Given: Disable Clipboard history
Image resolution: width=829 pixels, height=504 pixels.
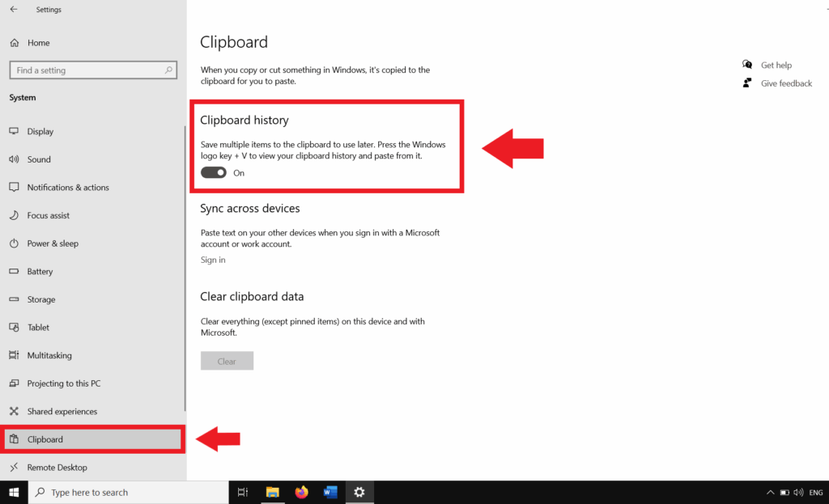Looking at the screenshot, I should click(213, 172).
